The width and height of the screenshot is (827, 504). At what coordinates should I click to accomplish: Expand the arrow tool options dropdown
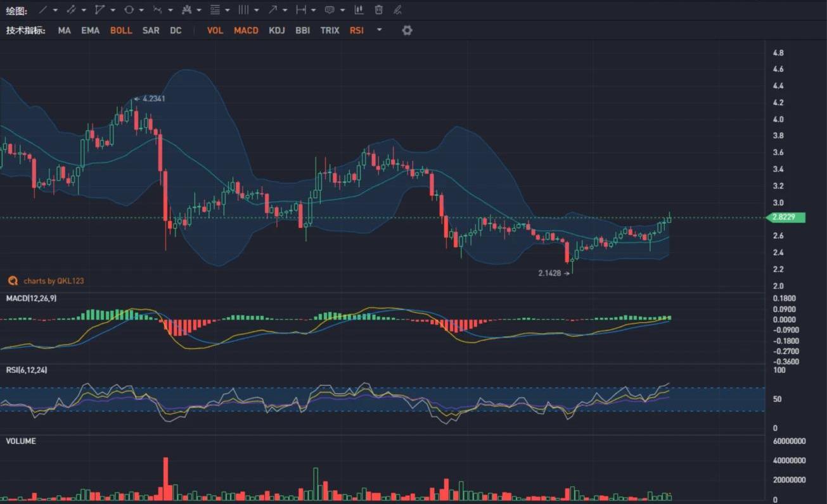tap(285, 10)
